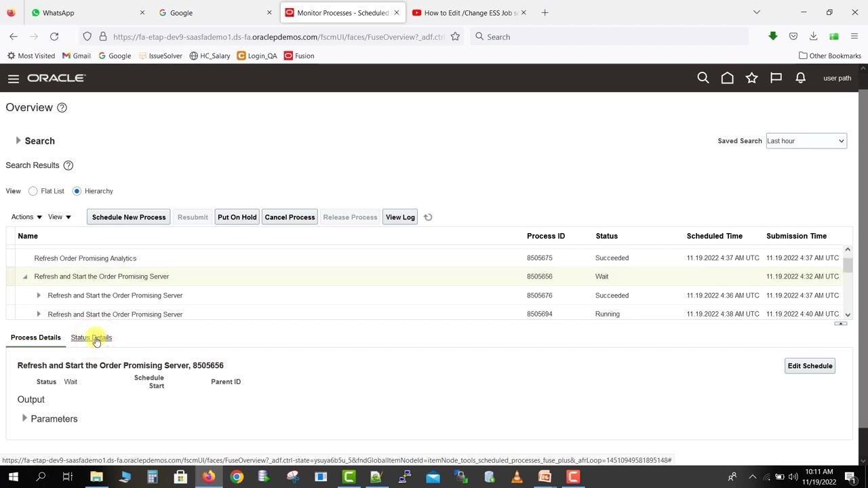The height and width of the screenshot is (488, 868).
Task: Click the Firefox search input field
Action: point(608,37)
